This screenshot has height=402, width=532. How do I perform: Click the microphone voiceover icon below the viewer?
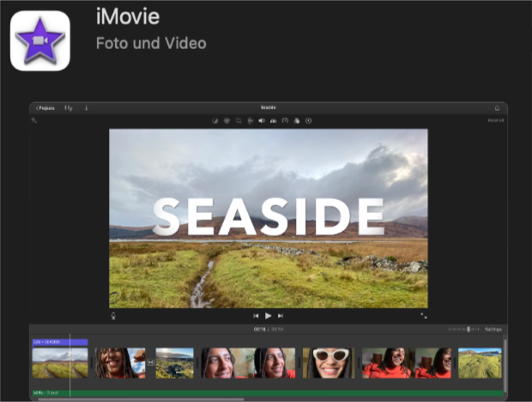(x=113, y=316)
